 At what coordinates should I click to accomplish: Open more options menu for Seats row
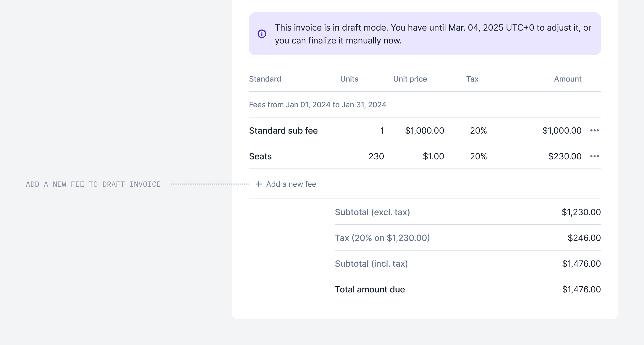[x=594, y=156]
